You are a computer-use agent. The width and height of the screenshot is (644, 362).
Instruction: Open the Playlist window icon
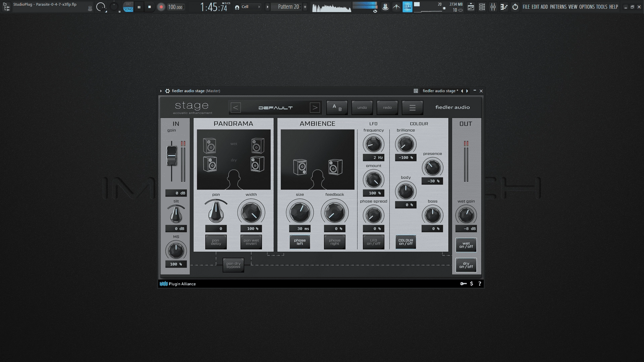(x=471, y=7)
